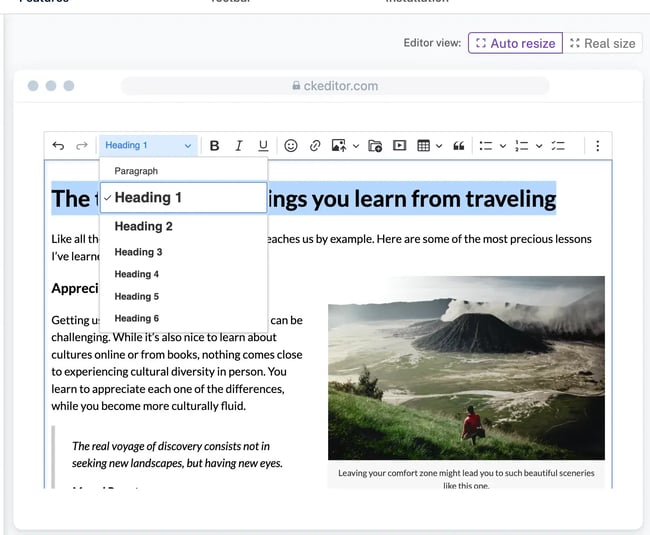Toggle bold formatting
650x535 pixels.
point(214,145)
